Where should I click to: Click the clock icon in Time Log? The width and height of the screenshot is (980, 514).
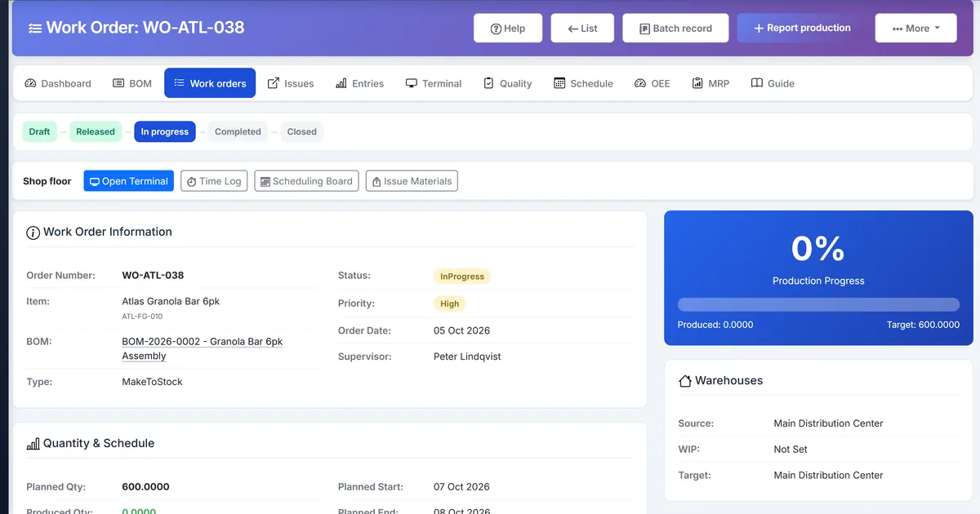tap(192, 182)
